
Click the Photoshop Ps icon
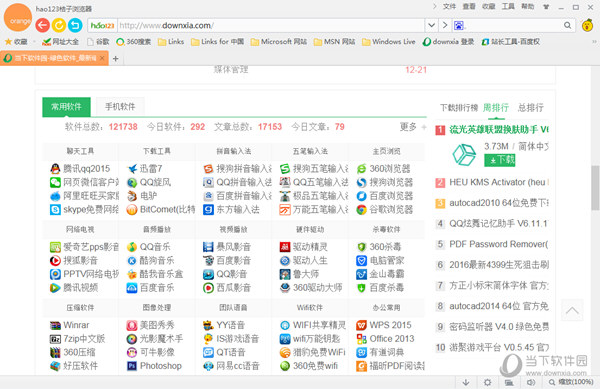pyautogui.click(x=132, y=366)
